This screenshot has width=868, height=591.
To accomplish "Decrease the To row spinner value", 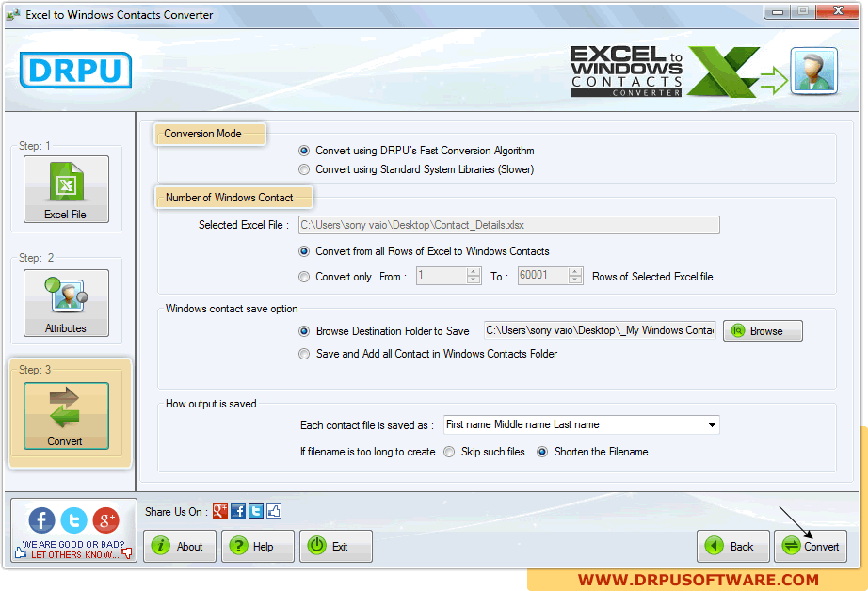I will pyautogui.click(x=575, y=280).
